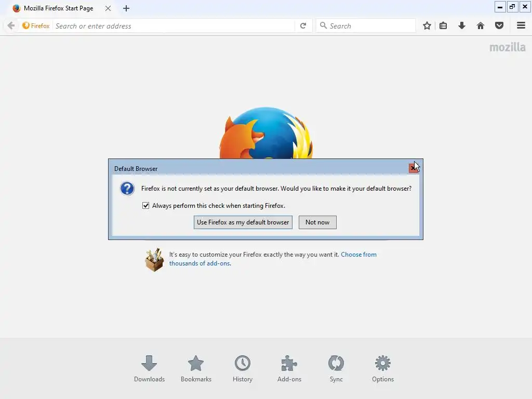The image size is (532, 399).
Task: Uncheck Always perform this check checkbox
Action: (x=145, y=206)
